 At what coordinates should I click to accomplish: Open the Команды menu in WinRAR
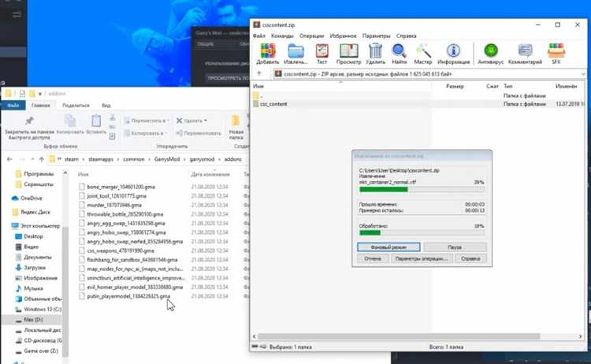[281, 36]
